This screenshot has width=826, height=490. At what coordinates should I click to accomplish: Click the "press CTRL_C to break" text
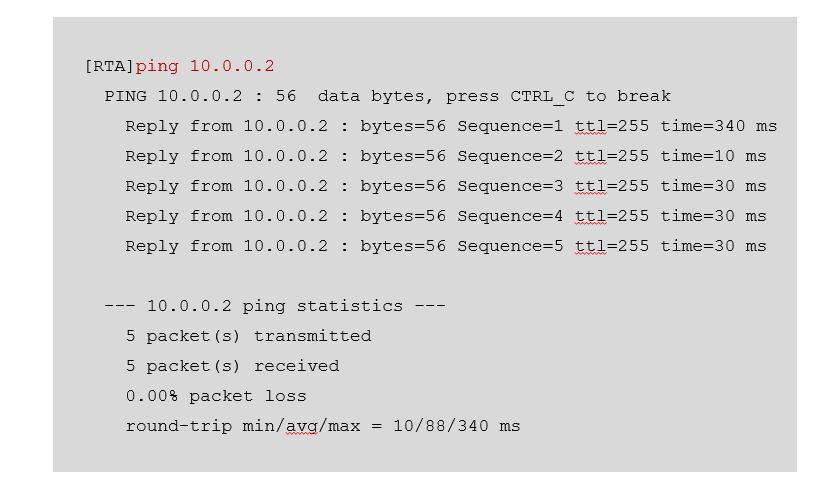[x=558, y=97]
